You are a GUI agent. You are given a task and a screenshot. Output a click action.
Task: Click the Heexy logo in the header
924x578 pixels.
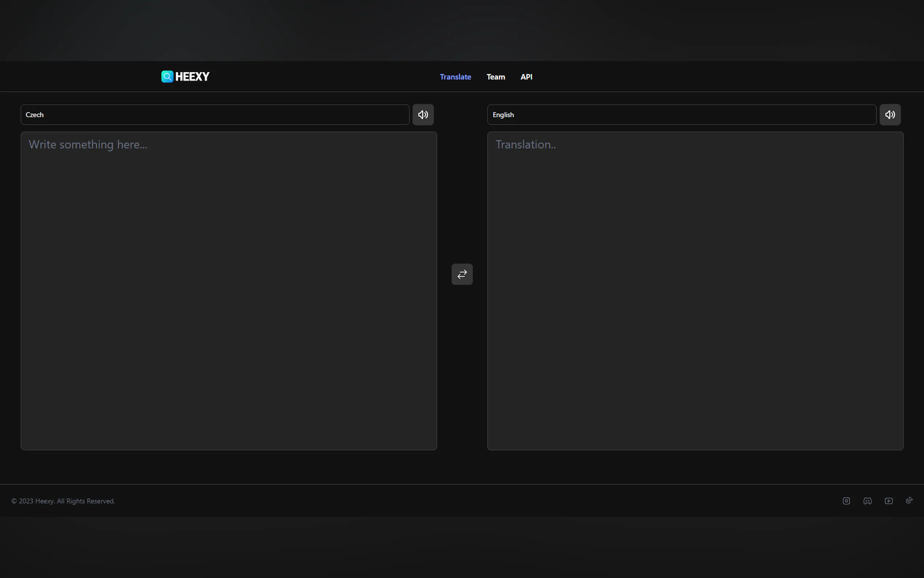click(185, 76)
